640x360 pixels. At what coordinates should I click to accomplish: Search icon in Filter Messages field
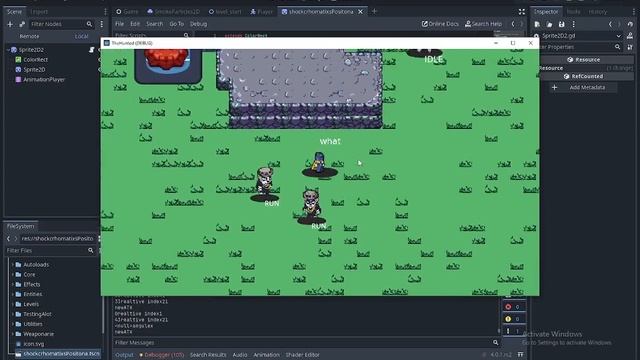[x=496, y=342]
